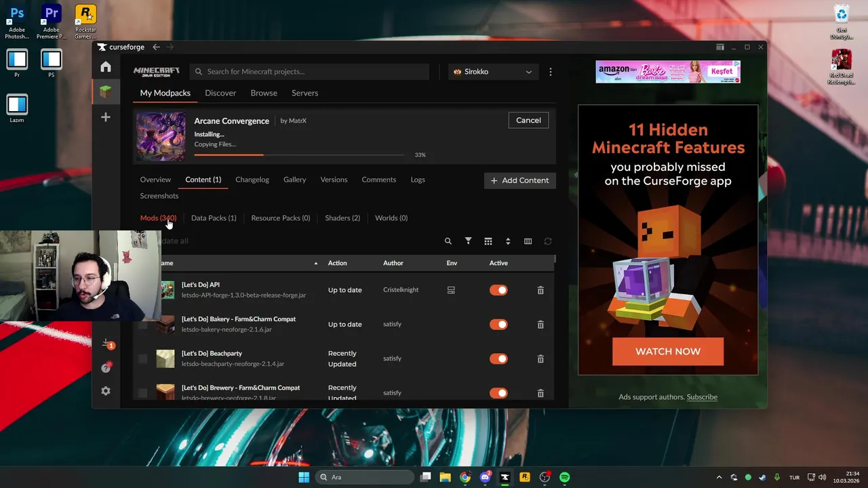The width and height of the screenshot is (868, 488).
Task: Disable the [Let's Do] Beachparty mod toggle
Action: click(x=498, y=359)
